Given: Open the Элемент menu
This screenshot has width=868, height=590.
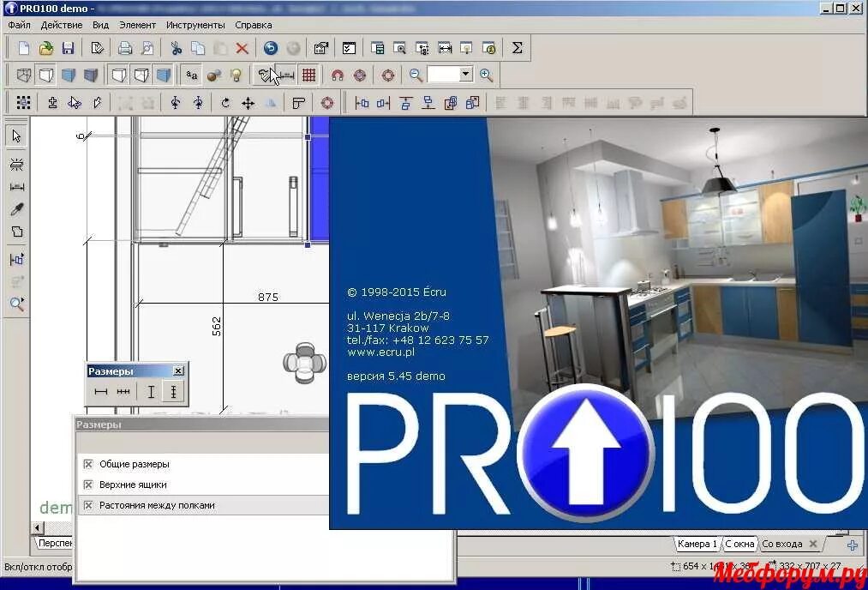Looking at the screenshot, I should (137, 25).
